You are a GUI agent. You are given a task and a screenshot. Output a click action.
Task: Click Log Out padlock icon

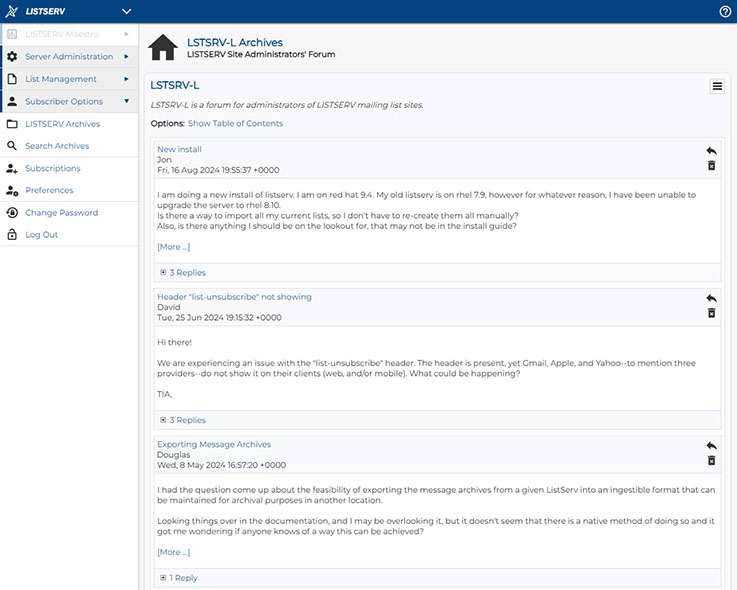12,234
